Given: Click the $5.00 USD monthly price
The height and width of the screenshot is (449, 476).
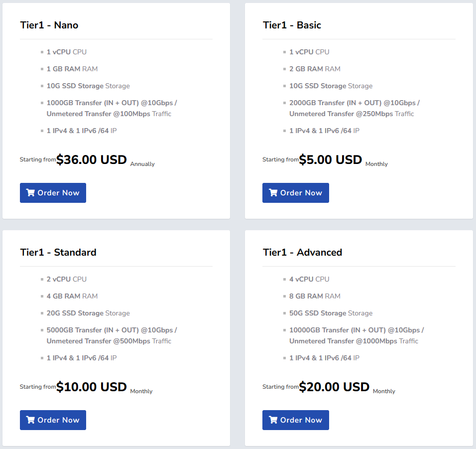Looking at the screenshot, I should point(330,160).
